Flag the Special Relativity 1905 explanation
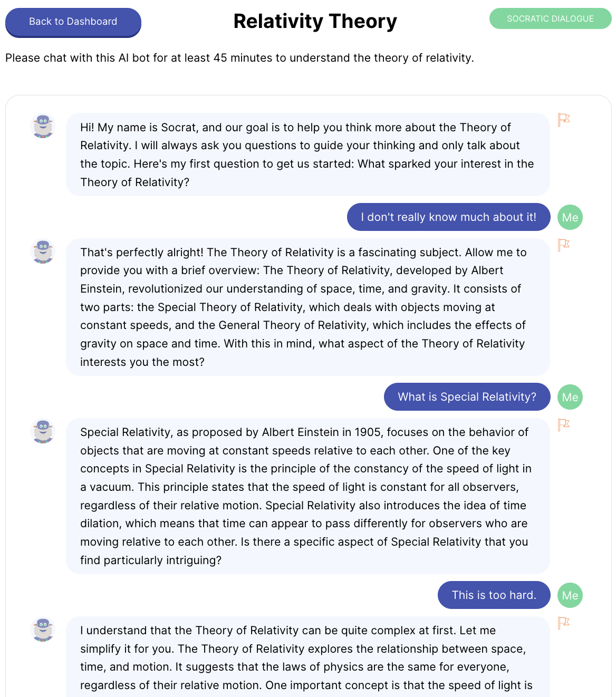The image size is (616, 697). click(x=564, y=424)
